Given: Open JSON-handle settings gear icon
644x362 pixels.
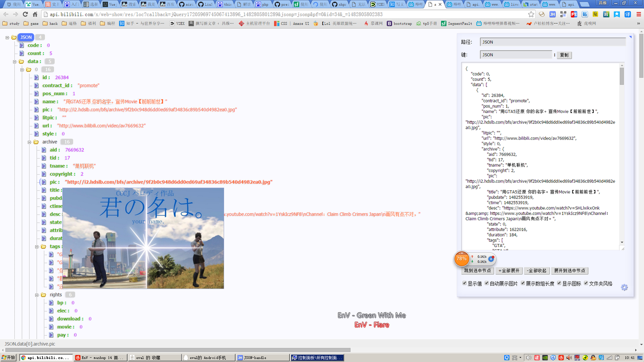Looking at the screenshot, I should [624, 287].
